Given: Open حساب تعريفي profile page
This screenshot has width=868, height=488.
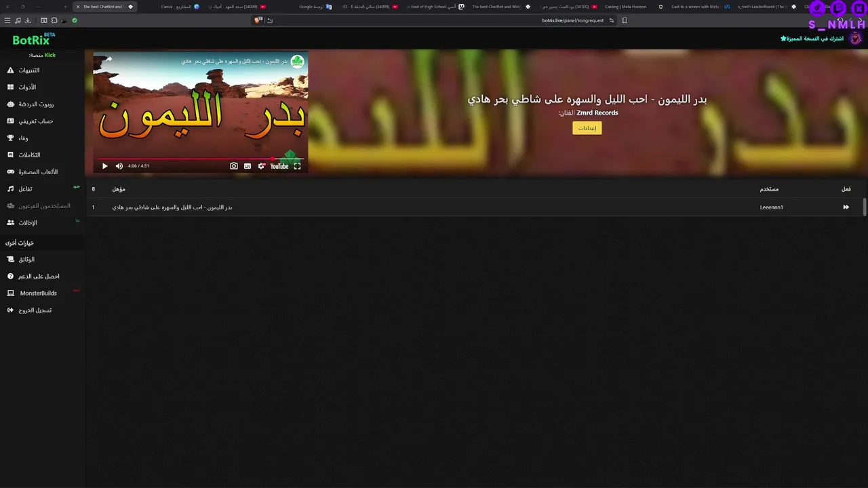Looking at the screenshot, I should 30,121.
